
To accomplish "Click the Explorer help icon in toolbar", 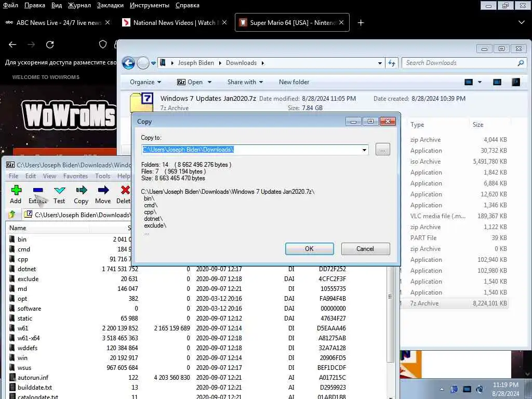I will coord(516,82).
